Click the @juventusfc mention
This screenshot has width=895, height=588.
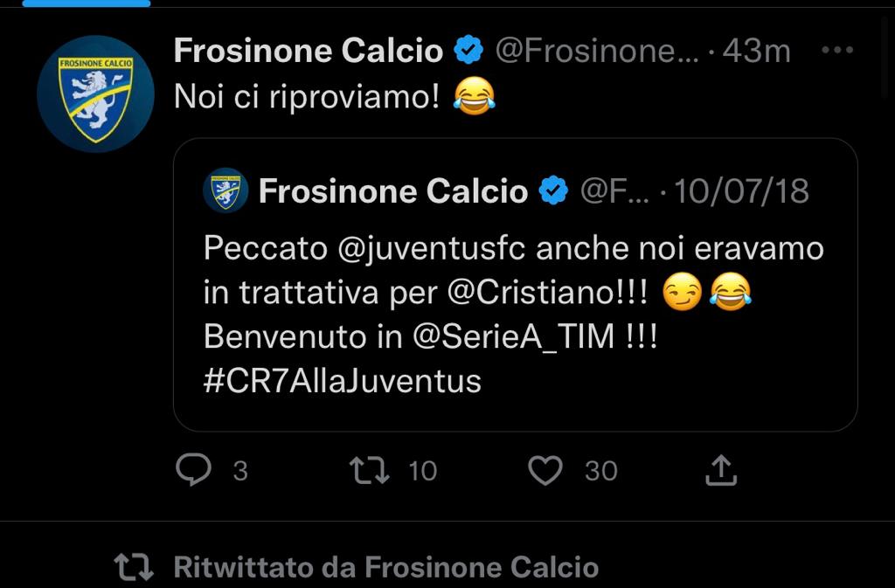point(432,249)
